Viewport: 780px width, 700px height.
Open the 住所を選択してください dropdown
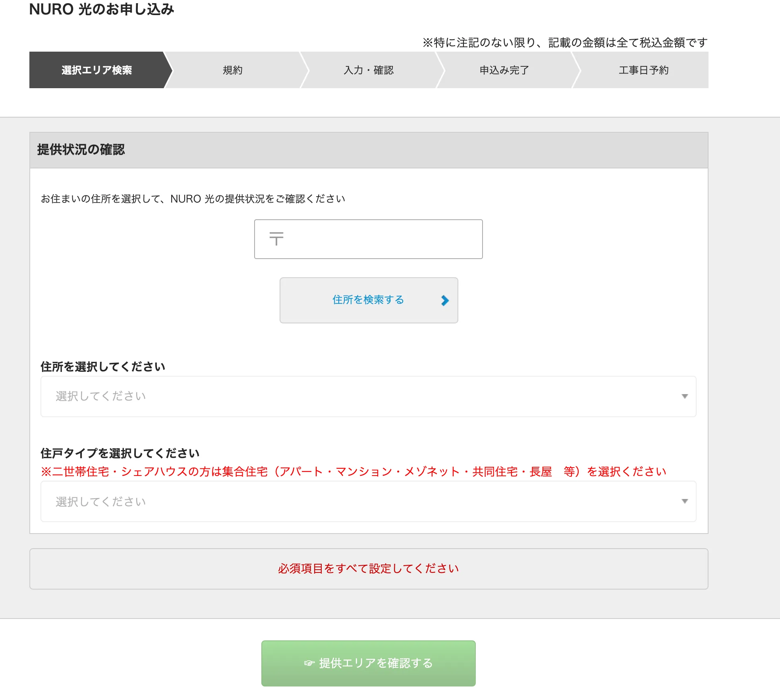click(368, 396)
